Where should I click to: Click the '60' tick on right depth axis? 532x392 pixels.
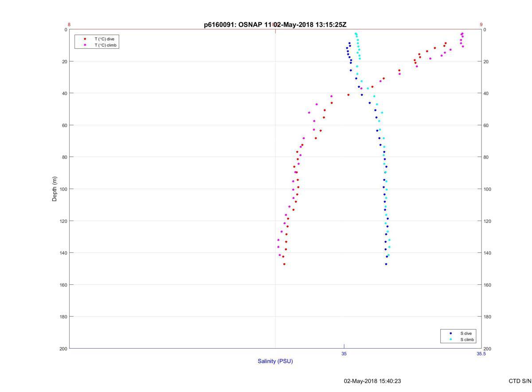pos(486,125)
